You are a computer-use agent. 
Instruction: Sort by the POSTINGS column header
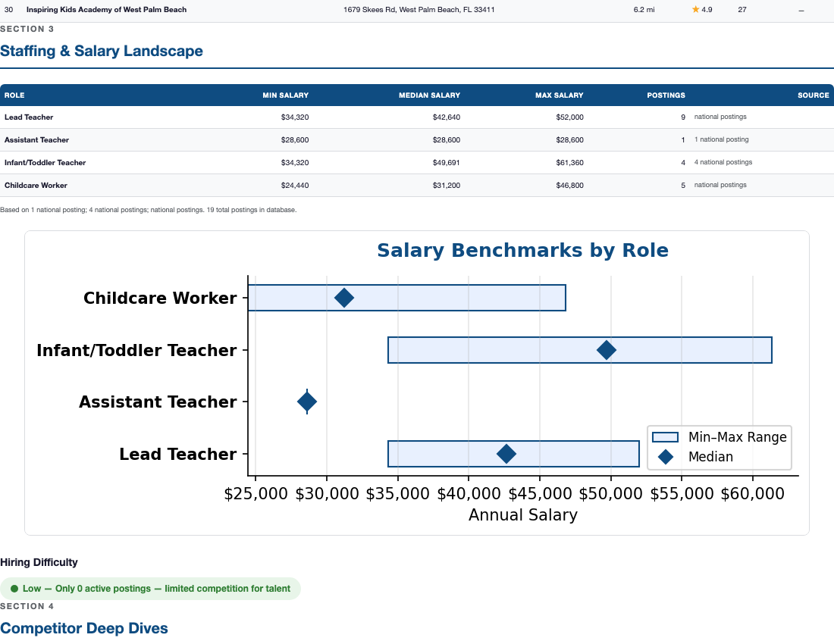click(666, 95)
